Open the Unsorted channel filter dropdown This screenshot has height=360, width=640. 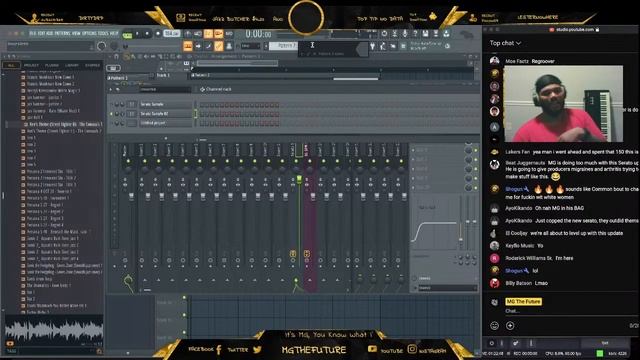click(x=164, y=89)
